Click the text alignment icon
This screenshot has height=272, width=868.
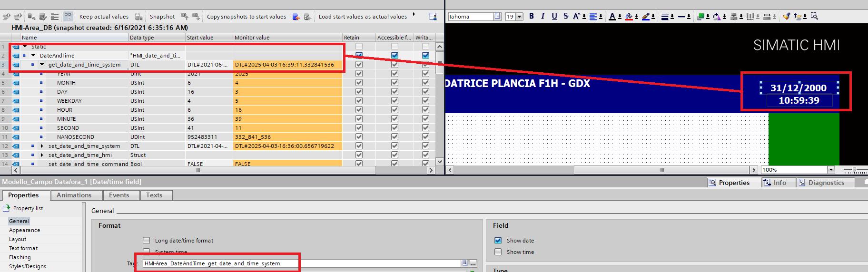593,17
